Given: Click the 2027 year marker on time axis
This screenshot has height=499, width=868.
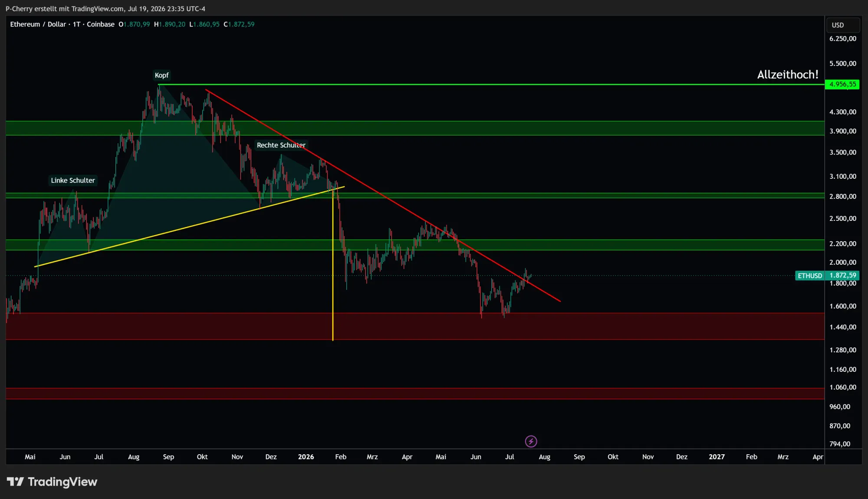Looking at the screenshot, I should [717, 457].
